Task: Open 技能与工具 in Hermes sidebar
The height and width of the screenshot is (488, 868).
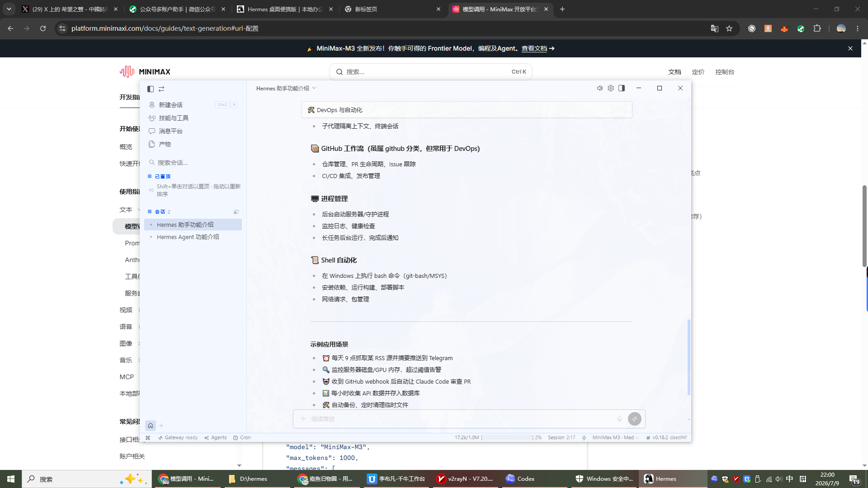Action: click(193, 118)
